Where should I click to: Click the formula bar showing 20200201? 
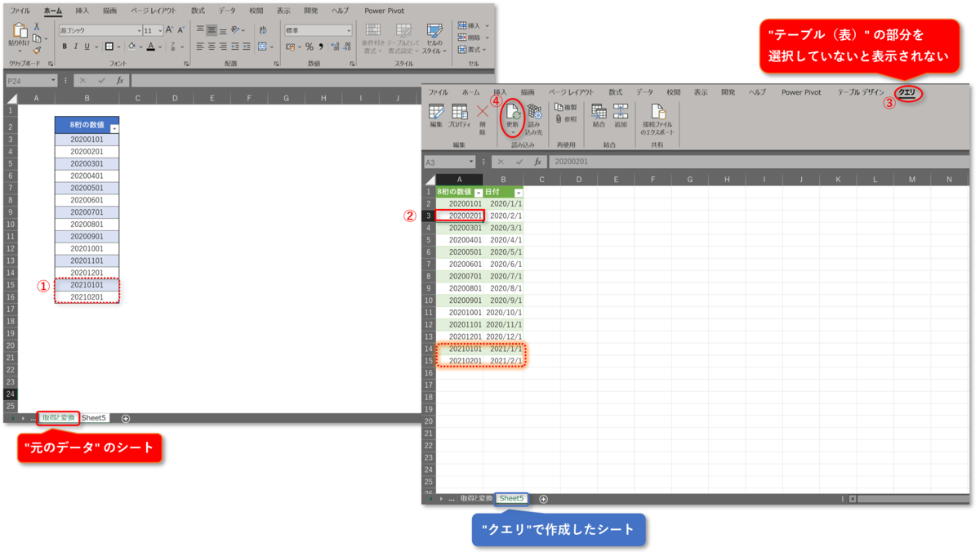(x=759, y=162)
